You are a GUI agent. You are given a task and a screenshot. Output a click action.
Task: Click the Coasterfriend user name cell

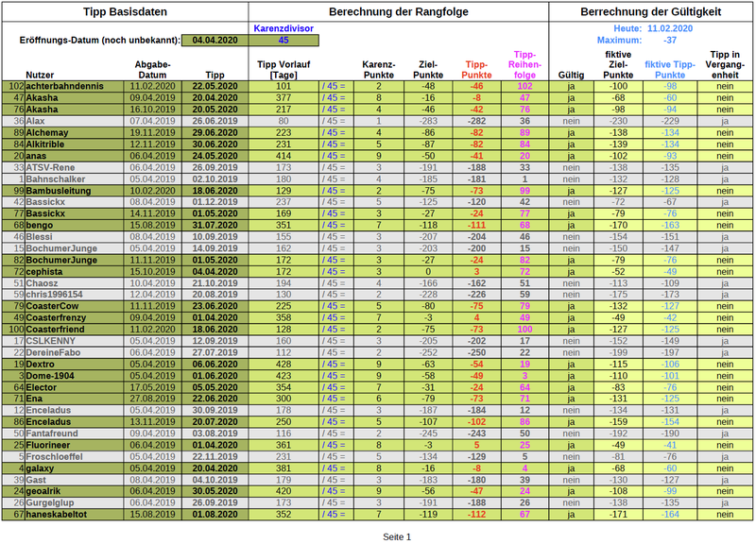pyautogui.click(x=75, y=329)
